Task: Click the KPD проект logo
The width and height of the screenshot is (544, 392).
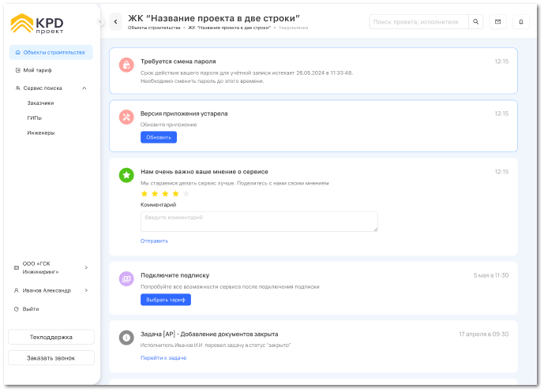Action: click(37, 24)
